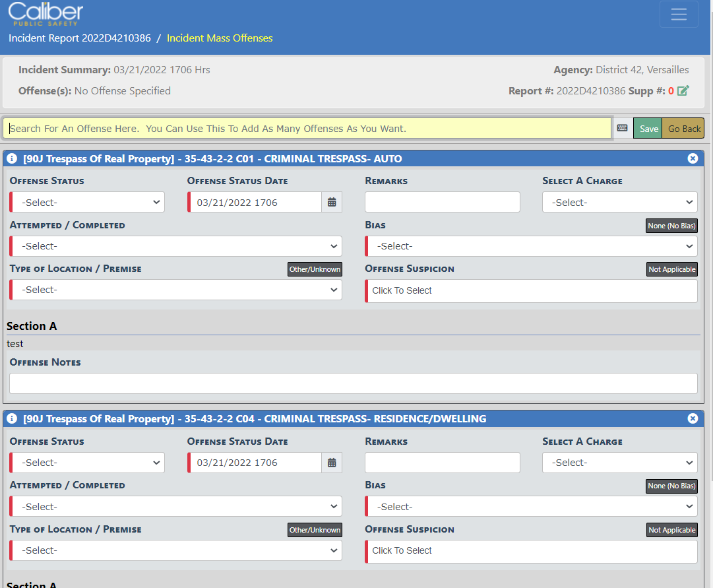Set first Offense Suspicion to Not Applicable
Viewport: 713px width, 588px height.
tap(671, 269)
